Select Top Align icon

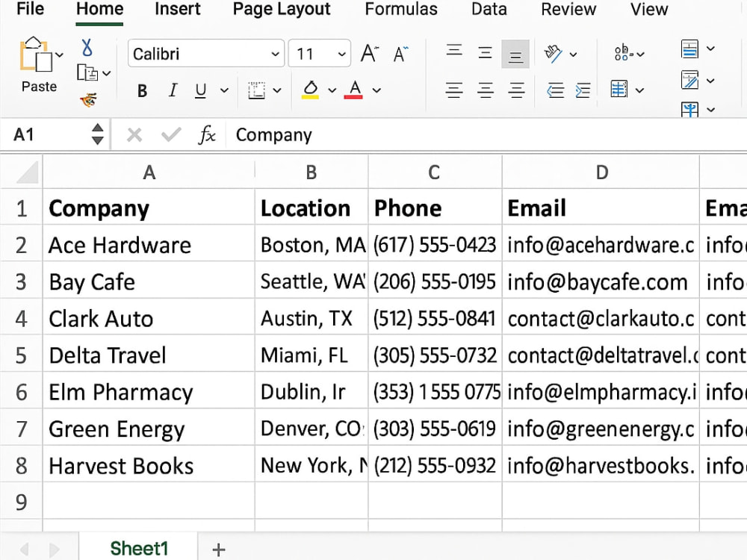click(454, 50)
